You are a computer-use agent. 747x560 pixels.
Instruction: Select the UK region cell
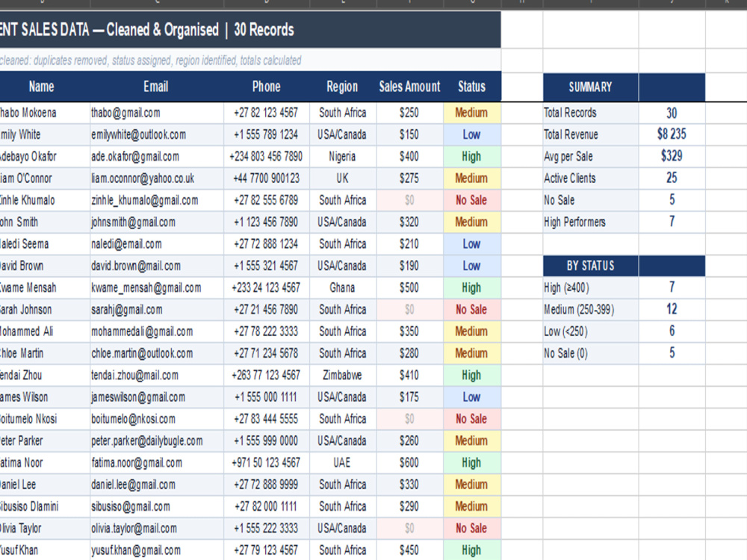click(x=343, y=178)
